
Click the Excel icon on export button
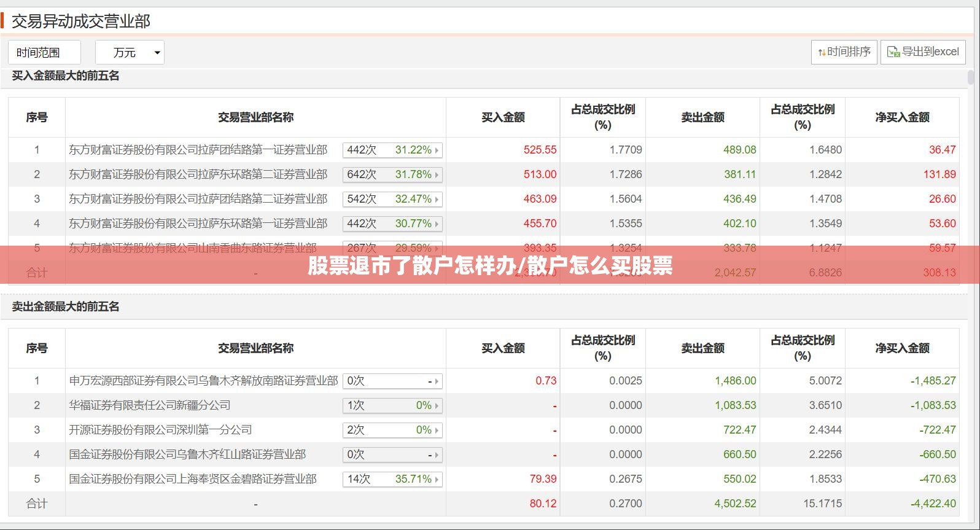(x=893, y=52)
